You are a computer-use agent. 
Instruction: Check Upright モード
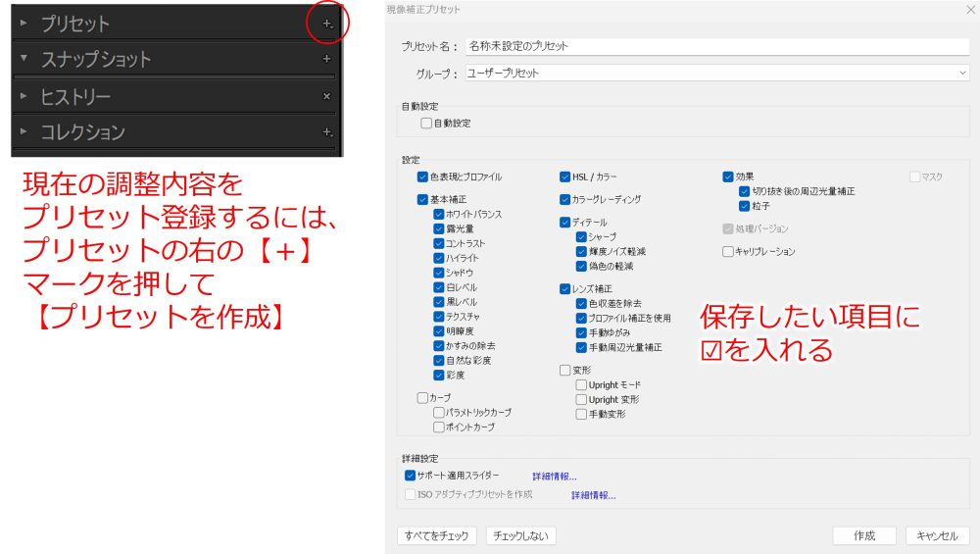click(581, 385)
